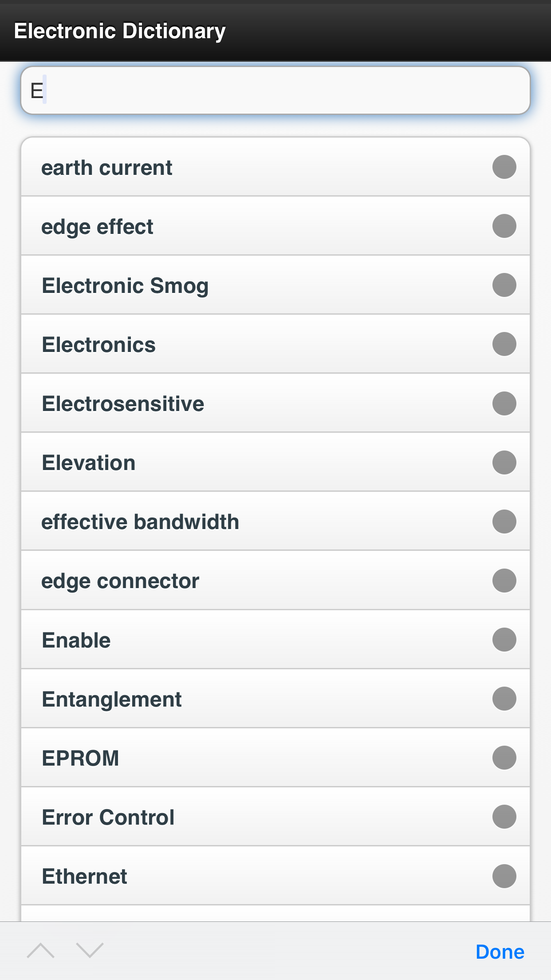The width and height of the screenshot is (551, 980).
Task: Collapse to previous field using up chevron
Action: pos(41,952)
